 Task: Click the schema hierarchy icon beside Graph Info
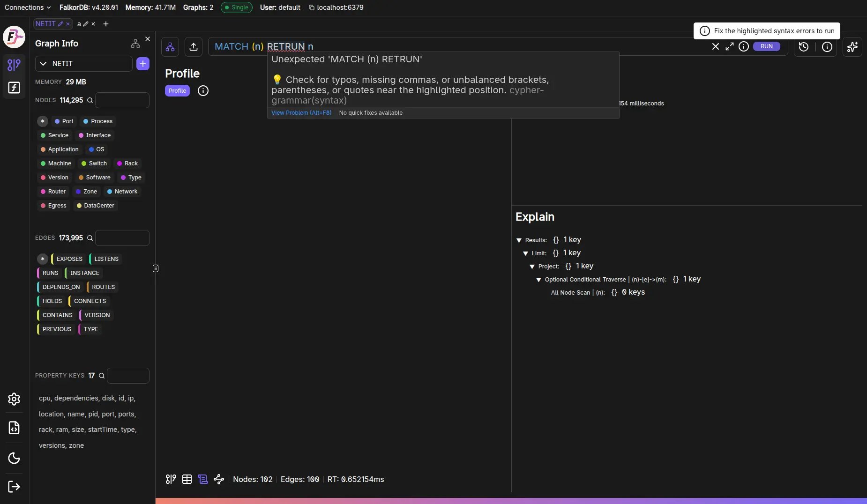[x=135, y=44]
